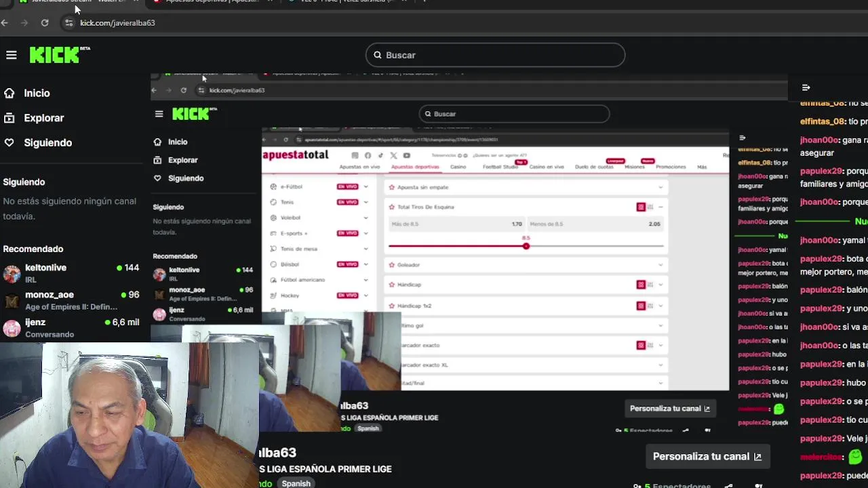Expand the Goleador market chevron
Image resolution: width=868 pixels, height=488 pixels.
coord(660,265)
